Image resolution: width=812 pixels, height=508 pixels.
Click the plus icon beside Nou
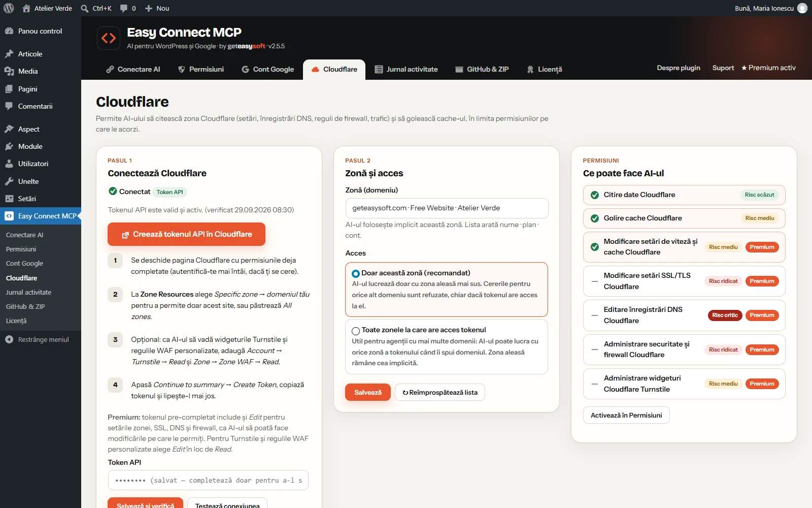pos(149,8)
